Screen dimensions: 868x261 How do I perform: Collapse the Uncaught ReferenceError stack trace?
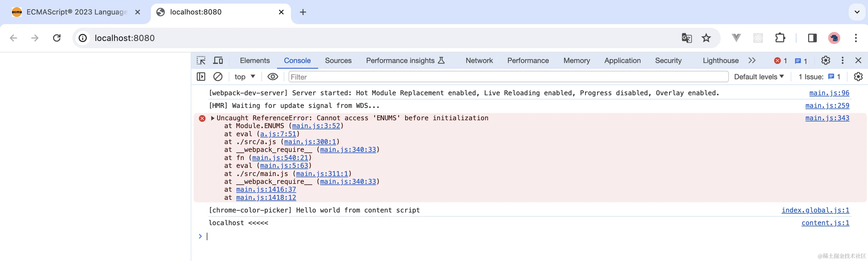click(x=212, y=118)
